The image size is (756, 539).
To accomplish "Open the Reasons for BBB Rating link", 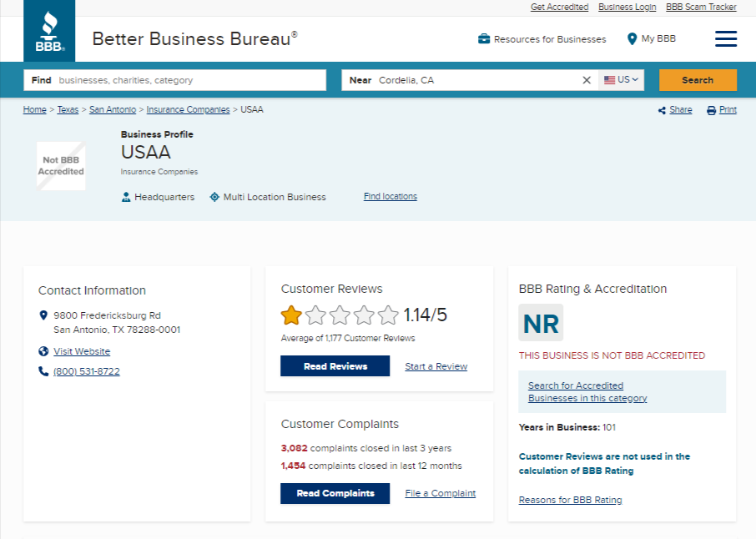I will [571, 500].
